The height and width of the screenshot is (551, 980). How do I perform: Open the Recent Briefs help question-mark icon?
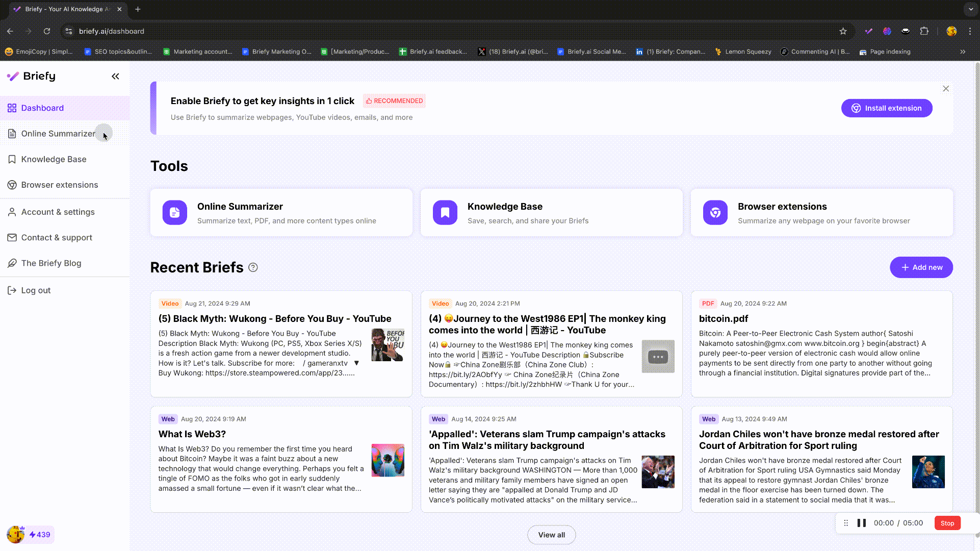[x=253, y=267]
